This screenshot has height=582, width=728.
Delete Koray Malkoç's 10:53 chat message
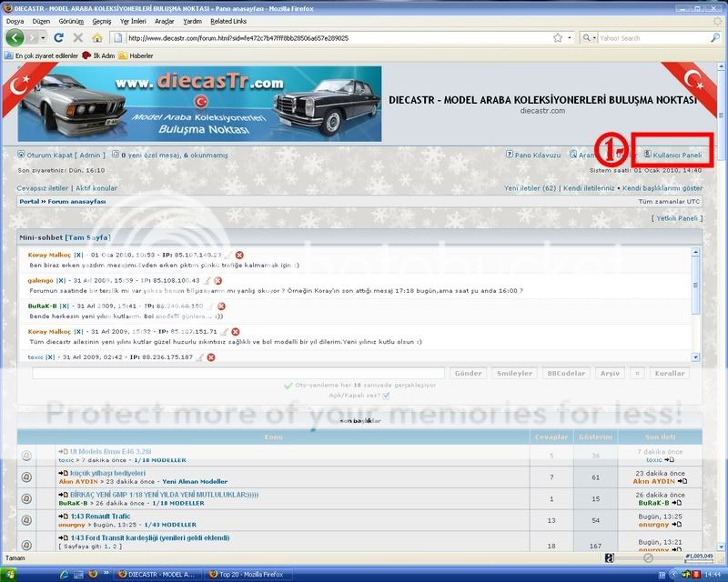click(239, 256)
